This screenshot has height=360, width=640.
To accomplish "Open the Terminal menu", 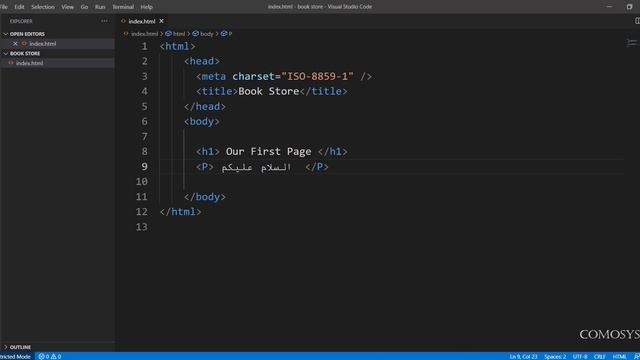I will (123, 7).
